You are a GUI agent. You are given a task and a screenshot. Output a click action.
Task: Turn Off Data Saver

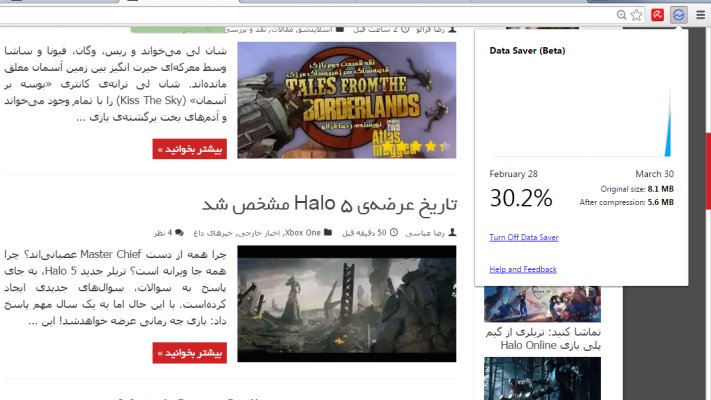pyautogui.click(x=523, y=237)
